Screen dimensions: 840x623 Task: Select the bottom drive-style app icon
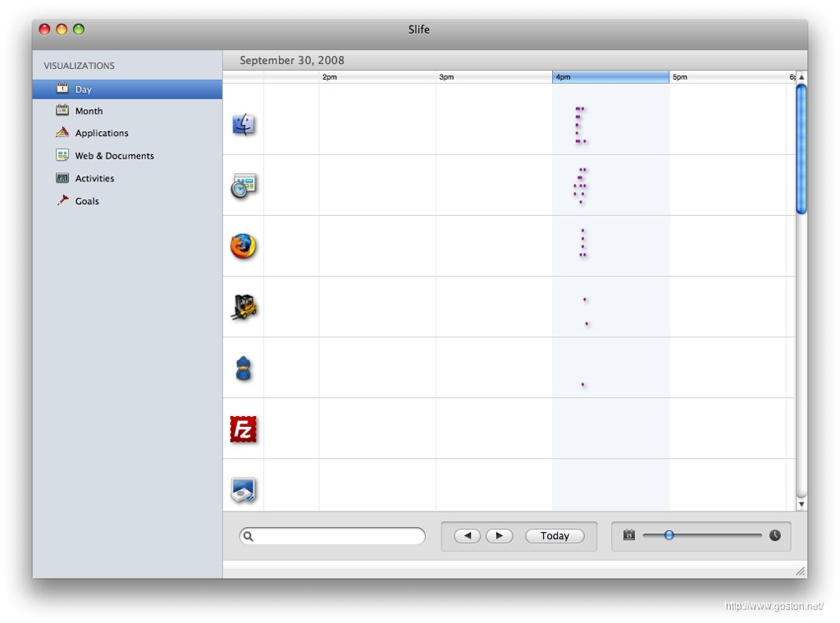tap(243, 490)
